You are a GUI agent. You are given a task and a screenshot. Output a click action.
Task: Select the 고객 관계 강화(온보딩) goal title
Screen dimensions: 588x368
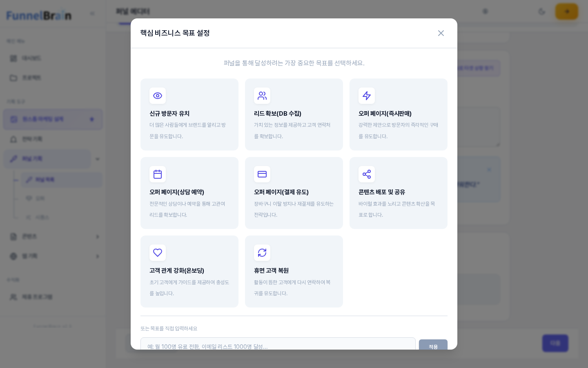[x=177, y=271]
